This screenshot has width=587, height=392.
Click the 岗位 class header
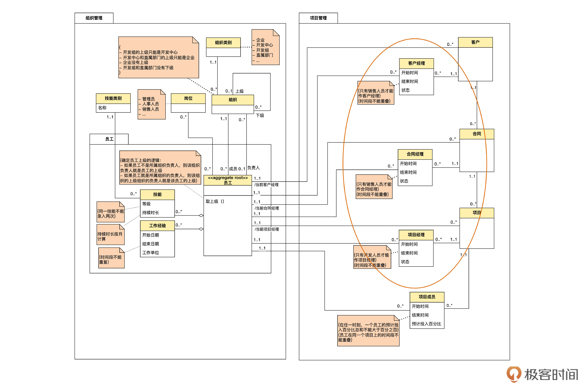coord(188,98)
